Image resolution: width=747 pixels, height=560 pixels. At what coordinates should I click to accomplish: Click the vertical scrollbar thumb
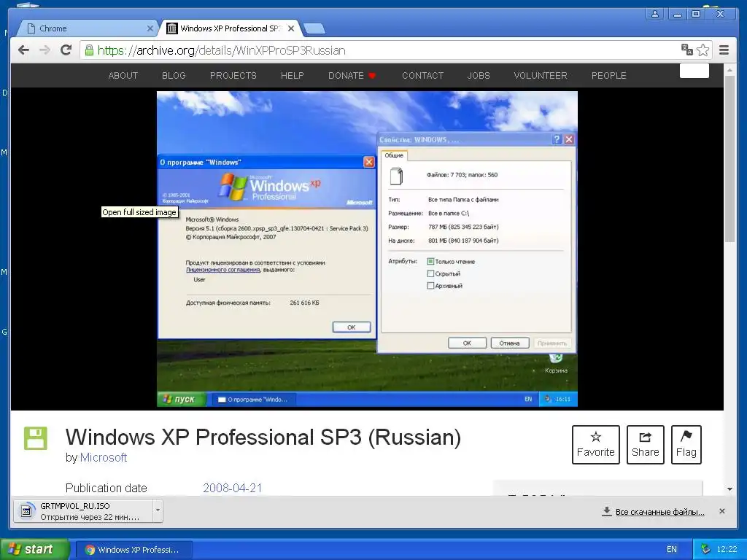click(x=729, y=158)
